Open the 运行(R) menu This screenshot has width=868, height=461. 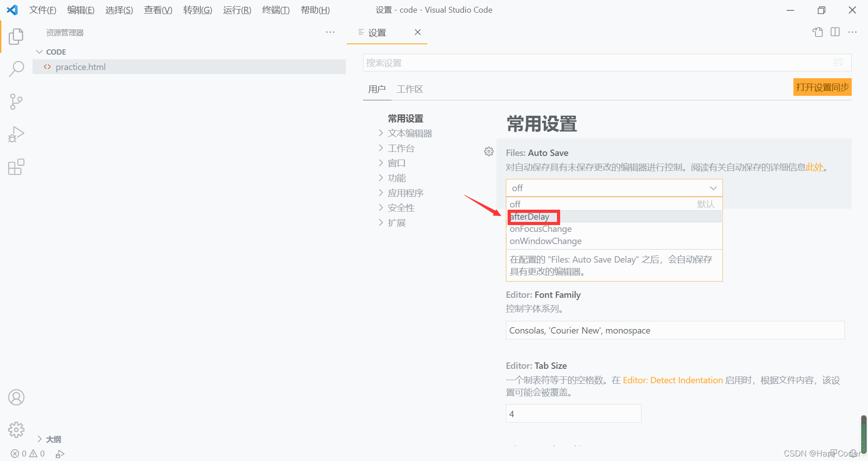click(x=237, y=10)
